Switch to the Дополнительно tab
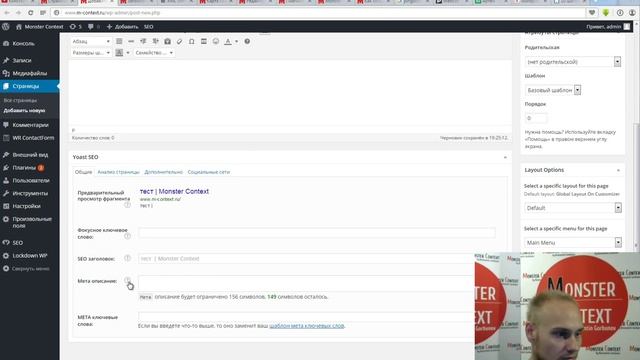The width and height of the screenshot is (640, 360). pyautogui.click(x=163, y=172)
